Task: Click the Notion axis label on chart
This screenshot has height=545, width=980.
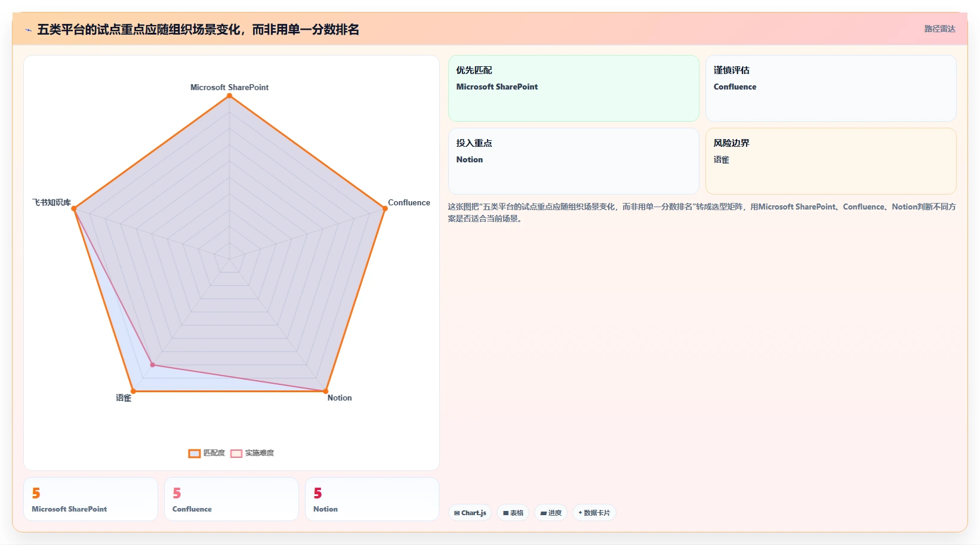Action: click(x=340, y=398)
